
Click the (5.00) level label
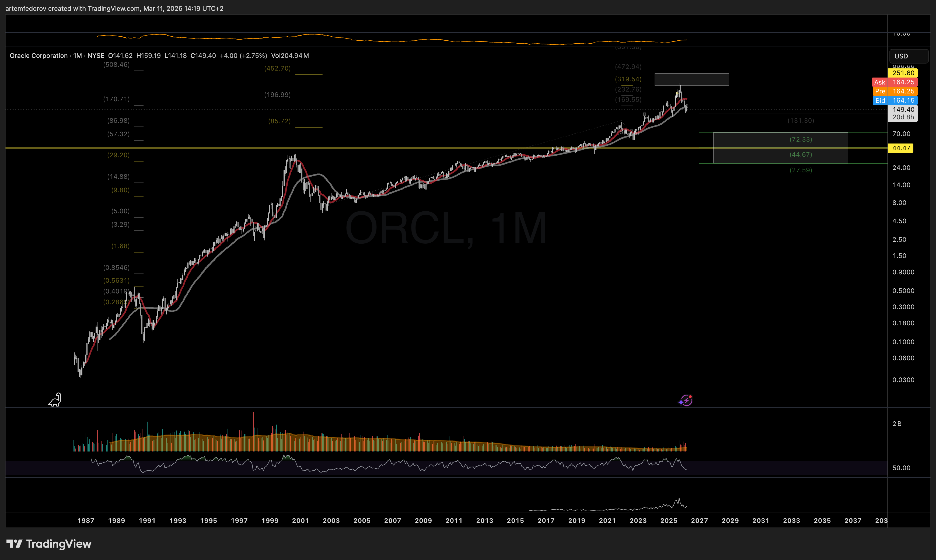click(120, 211)
